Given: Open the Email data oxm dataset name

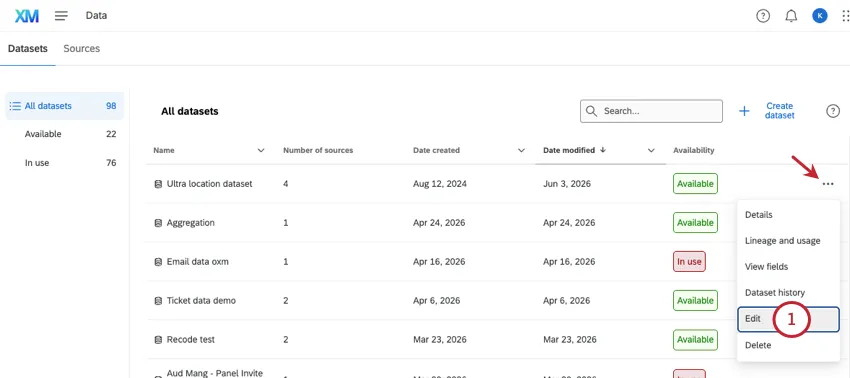Looking at the screenshot, I should pos(197,262).
